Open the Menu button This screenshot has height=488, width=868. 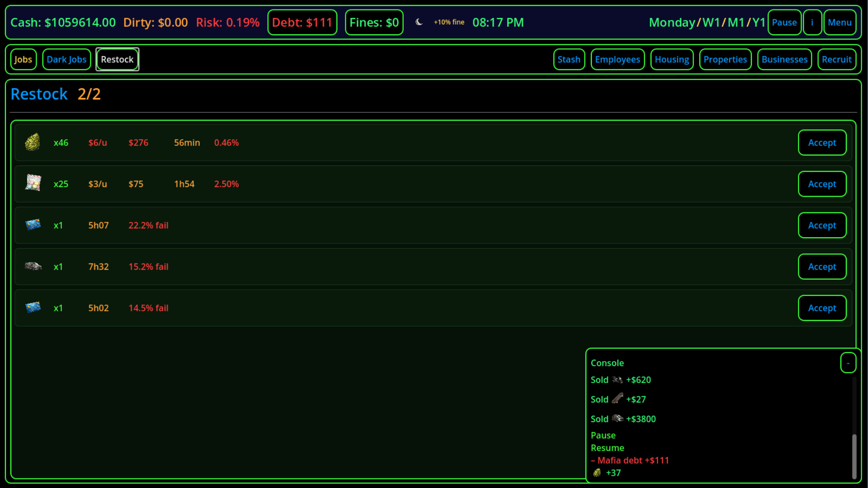[x=840, y=23]
